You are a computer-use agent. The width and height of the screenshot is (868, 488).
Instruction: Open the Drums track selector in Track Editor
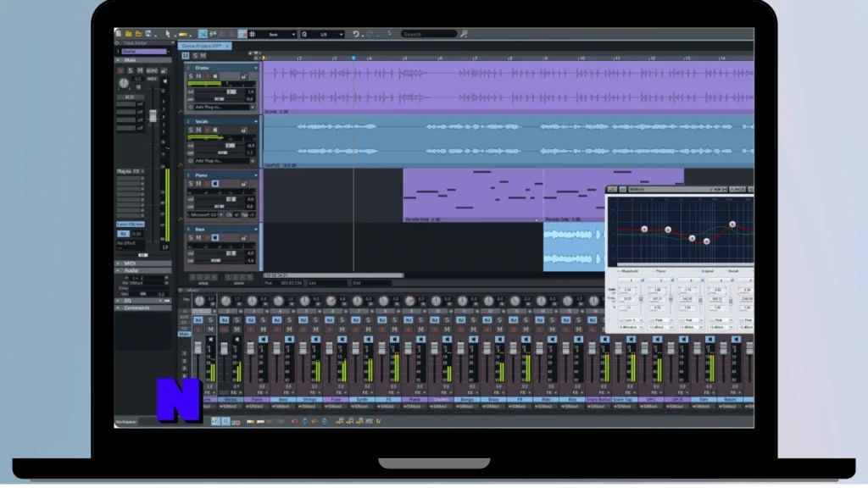click(x=144, y=52)
